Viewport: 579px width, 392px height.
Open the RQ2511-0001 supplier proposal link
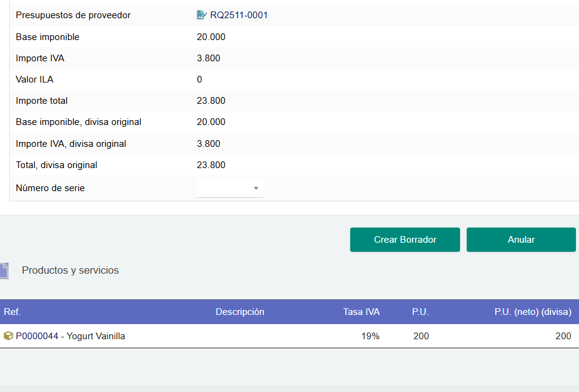[x=239, y=15]
